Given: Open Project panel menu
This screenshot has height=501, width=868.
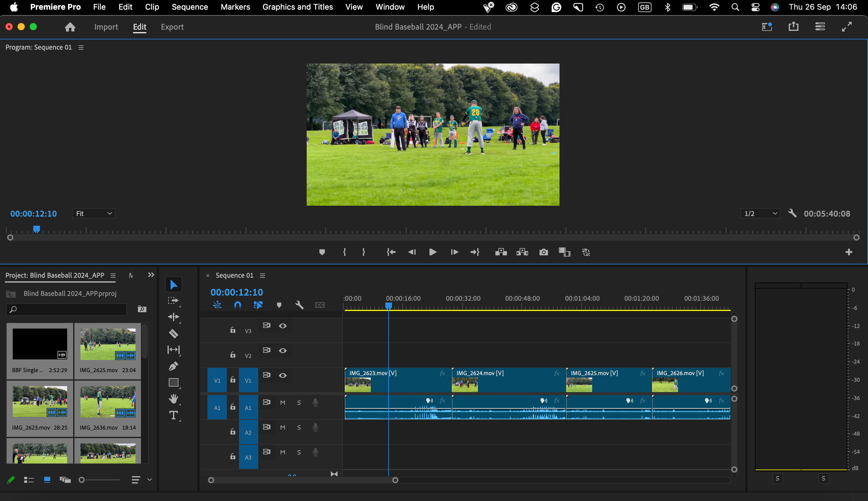Looking at the screenshot, I should tap(113, 276).
